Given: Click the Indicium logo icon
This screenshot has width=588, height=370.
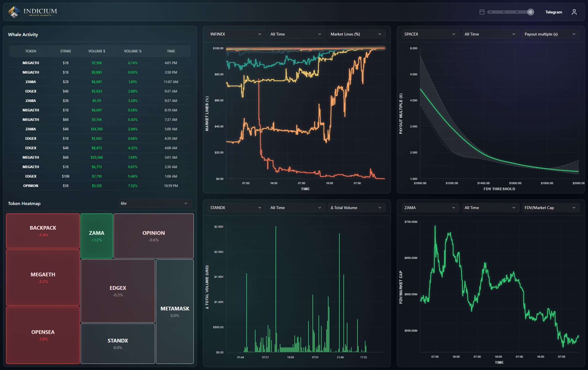Looking at the screenshot, I should click(14, 12).
